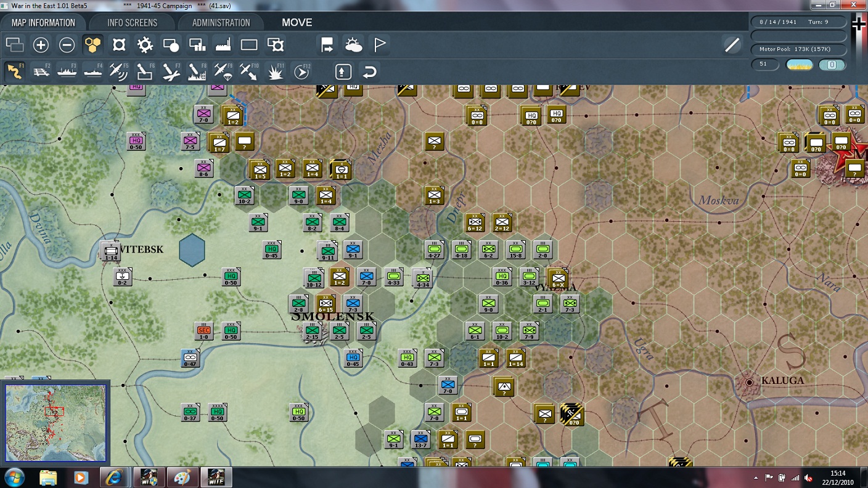Select the F10 air transfer mode icon

pos(248,71)
